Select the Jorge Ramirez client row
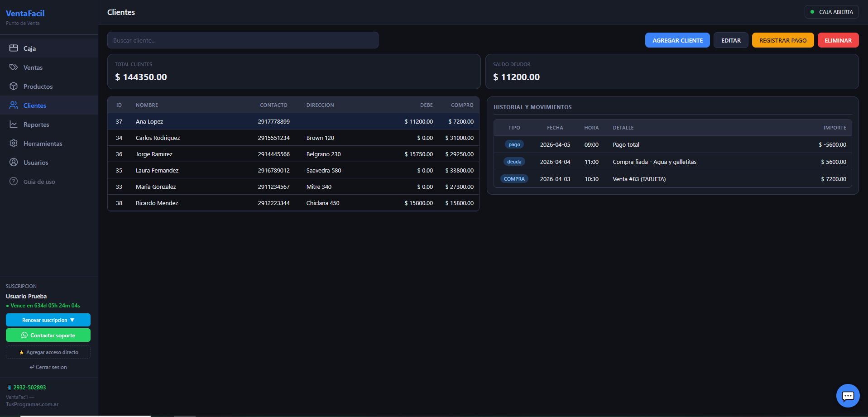The height and width of the screenshot is (417, 868). click(x=293, y=154)
